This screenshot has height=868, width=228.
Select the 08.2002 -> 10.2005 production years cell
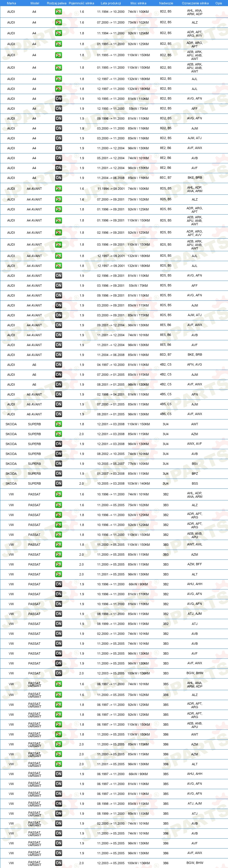click(111, 454)
